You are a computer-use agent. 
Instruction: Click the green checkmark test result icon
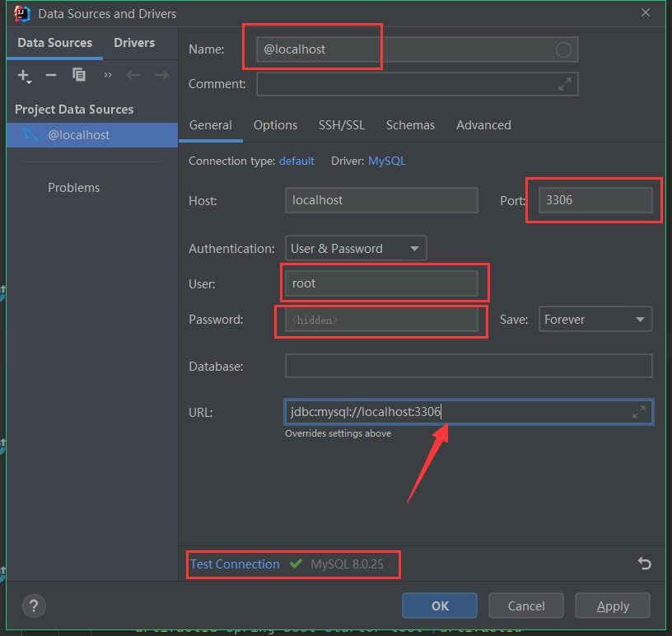(296, 564)
